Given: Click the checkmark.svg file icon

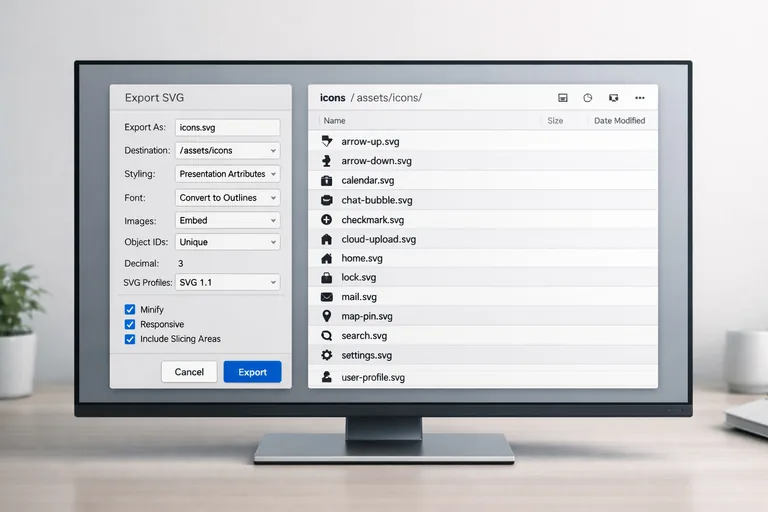Looking at the screenshot, I should pos(327,219).
